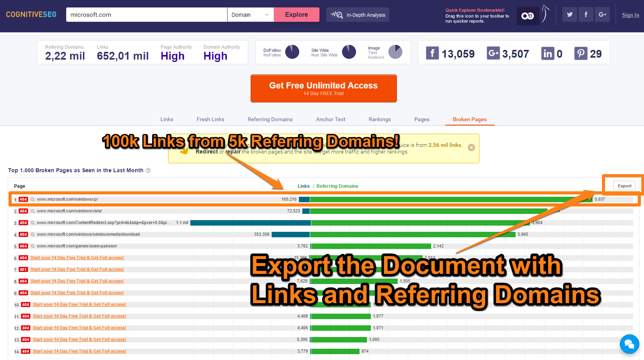Click the Pinterest share count icon

click(x=581, y=53)
